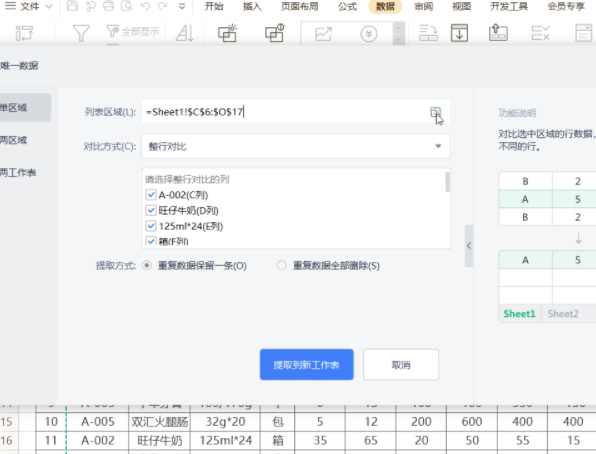Switch to the 公式 ribbon tab
This screenshot has width=596, height=454.
click(347, 6)
